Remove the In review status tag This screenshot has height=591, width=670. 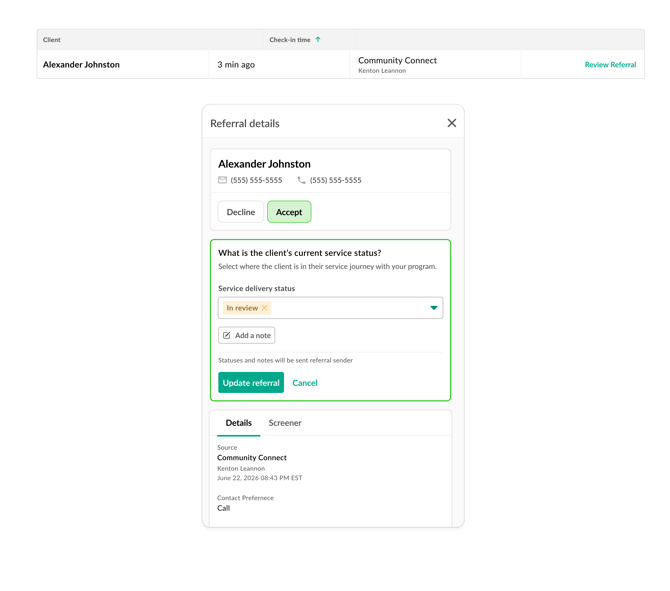264,308
